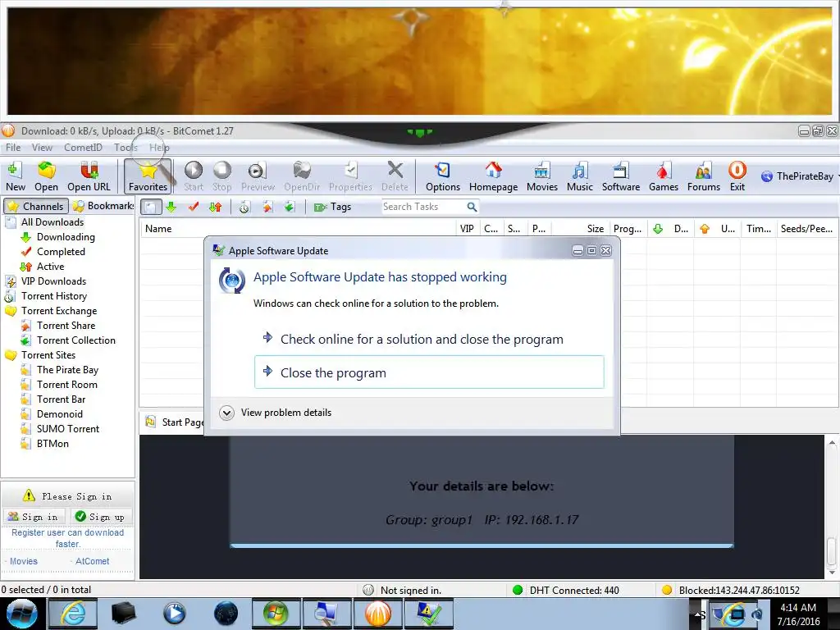Select VIP Downloads in the sidebar

53,281
